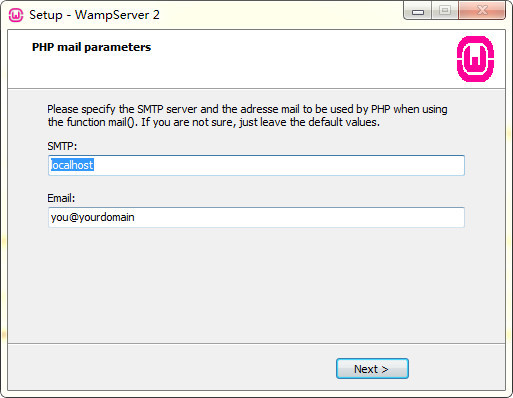
Task: Click the SMTP: label
Action: pyautogui.click(x=62, y=146)
